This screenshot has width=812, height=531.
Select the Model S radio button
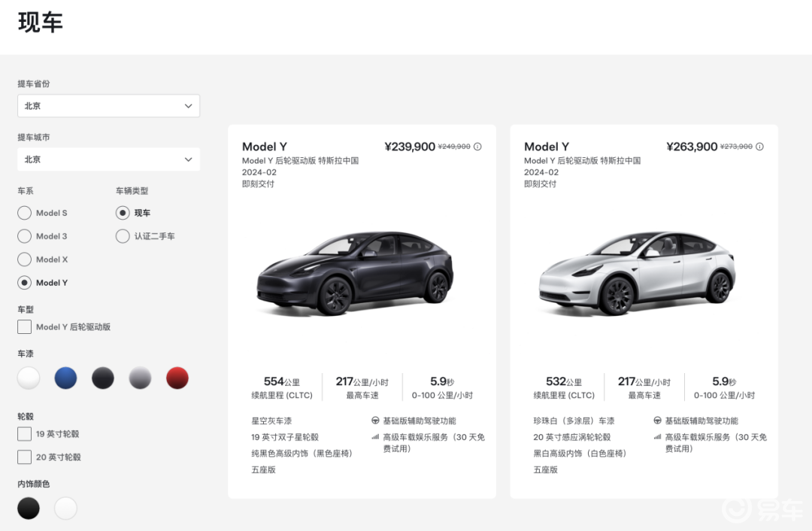(25, 213)
